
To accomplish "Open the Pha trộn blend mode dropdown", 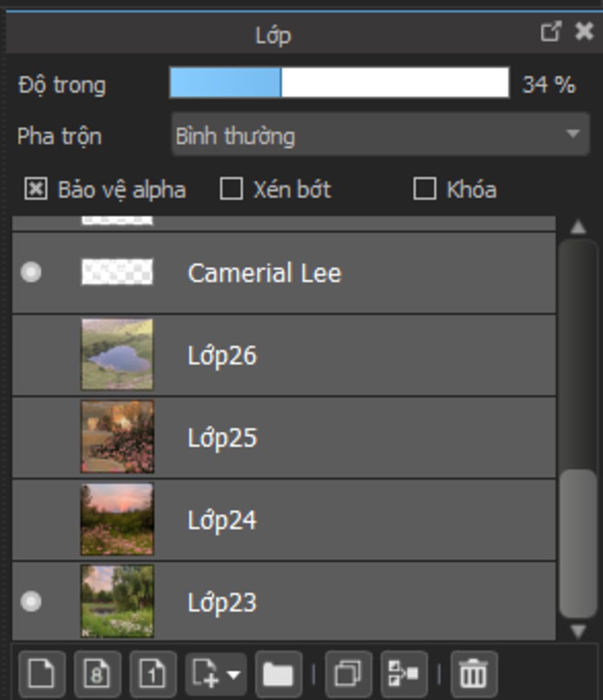I will (x=380, y=135).
